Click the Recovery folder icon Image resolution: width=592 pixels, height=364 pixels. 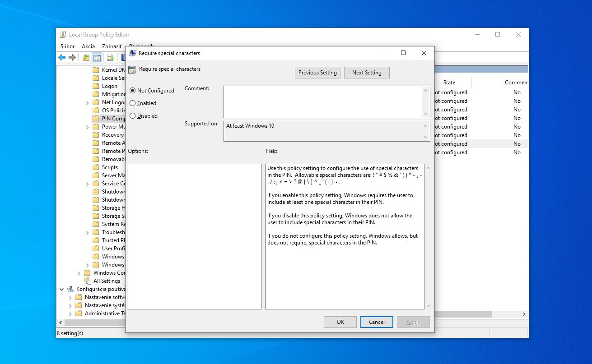coord(95,135)
